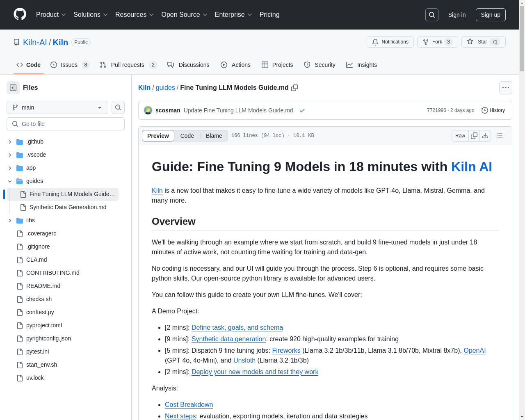This screenshot has height=420, width=525.
Task: Select the Code repository tab
Action: [29, 65]
